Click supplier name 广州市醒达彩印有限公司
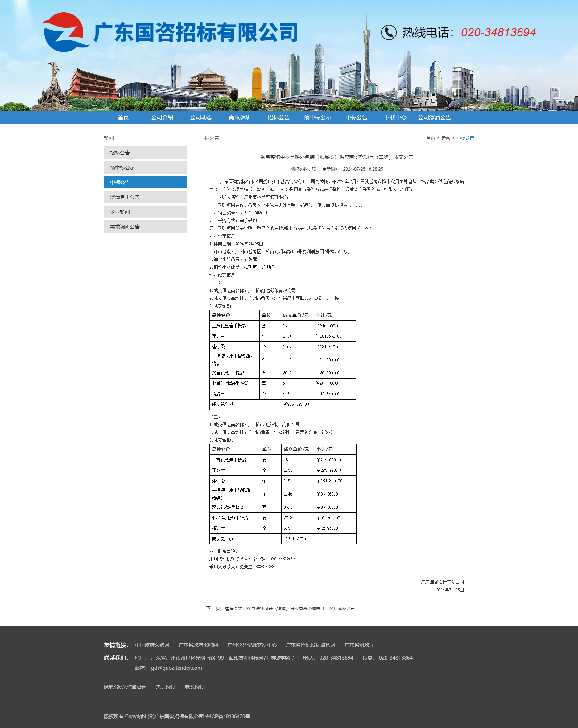 [x=272, y=291]
